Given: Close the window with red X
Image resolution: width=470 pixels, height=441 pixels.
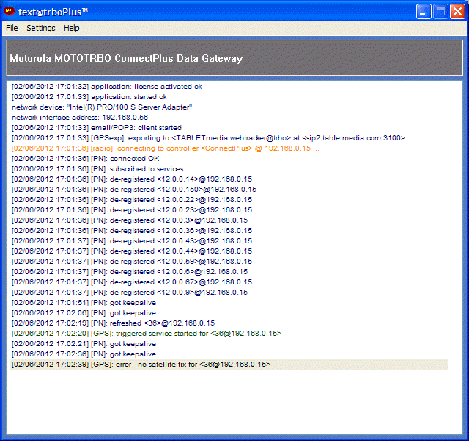Looking at the screenshot, I should [x=458, y=11].
